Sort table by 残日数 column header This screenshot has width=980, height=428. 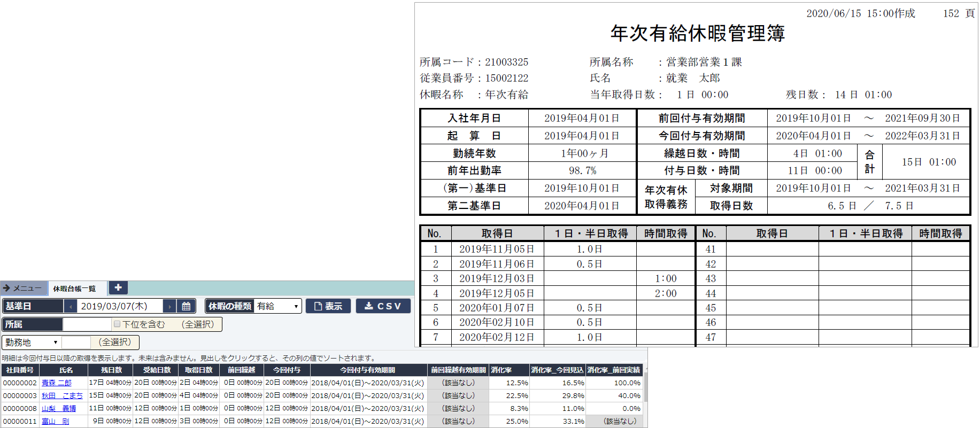coord(111,370)
